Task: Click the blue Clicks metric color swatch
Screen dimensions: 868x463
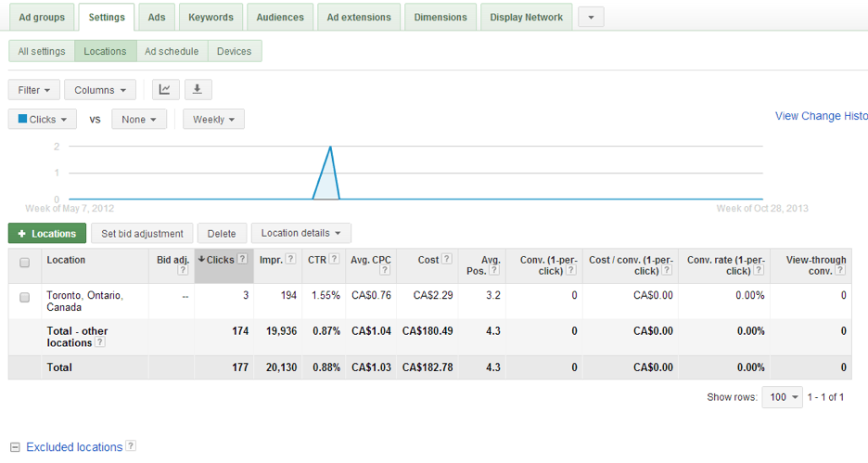Action: click(x=23, y=120)
